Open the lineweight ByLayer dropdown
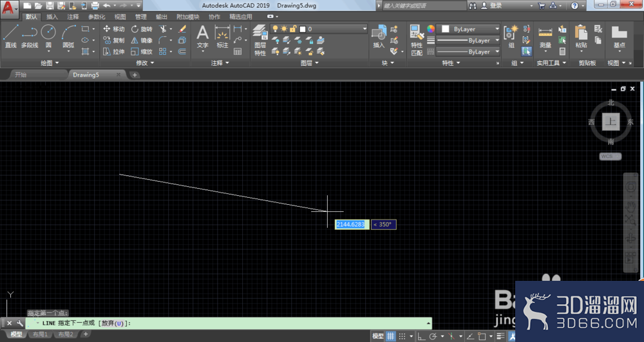Image resolution: width=644 pixels, height=342 pixels. point(468,40)
